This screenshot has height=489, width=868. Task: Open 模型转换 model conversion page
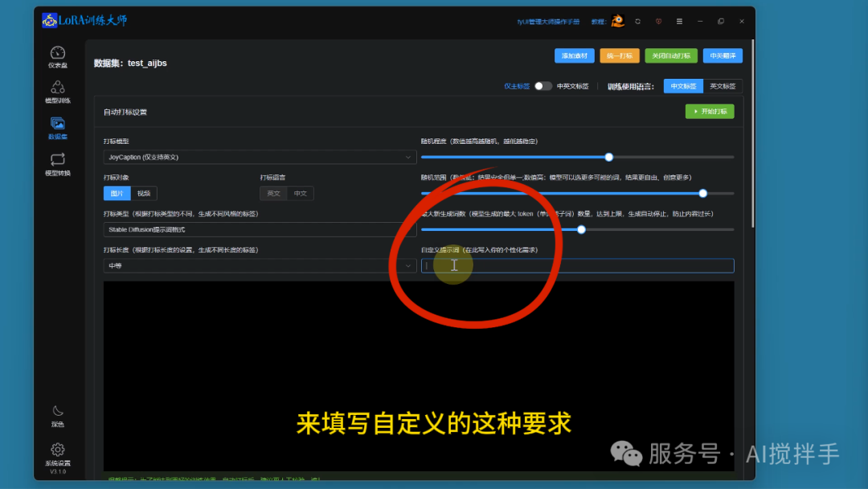coord(58,165)
